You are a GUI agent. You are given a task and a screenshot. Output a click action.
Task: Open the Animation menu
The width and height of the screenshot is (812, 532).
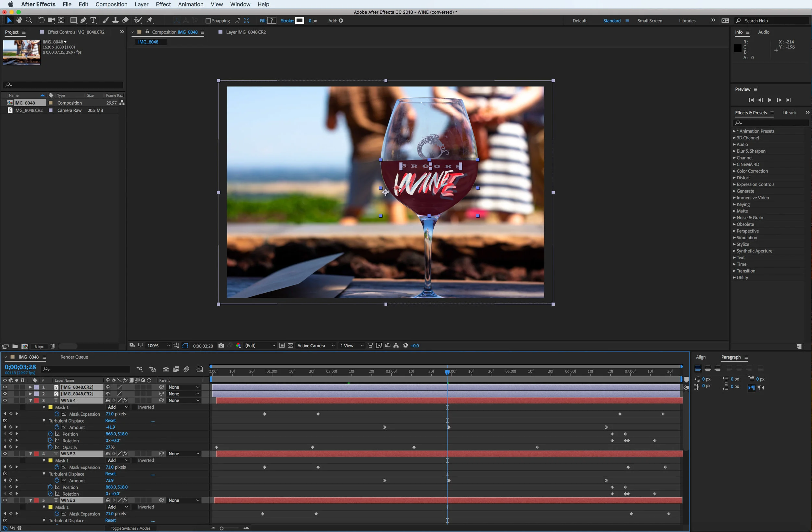pos(191,4)
